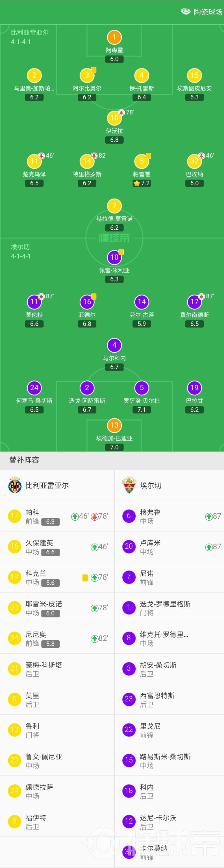Image resolution: width=224 pixels, height=868 pixels.
Task: Open 伊沃拉 number 10 yellow player circle
Action: tap(114, 118)
